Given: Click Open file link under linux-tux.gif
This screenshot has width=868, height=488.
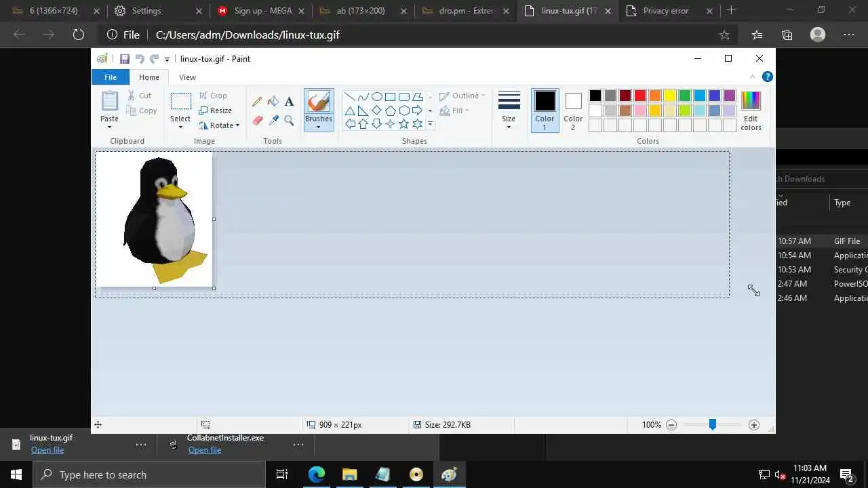Looking at the screenshot, I should pos(47,450).
